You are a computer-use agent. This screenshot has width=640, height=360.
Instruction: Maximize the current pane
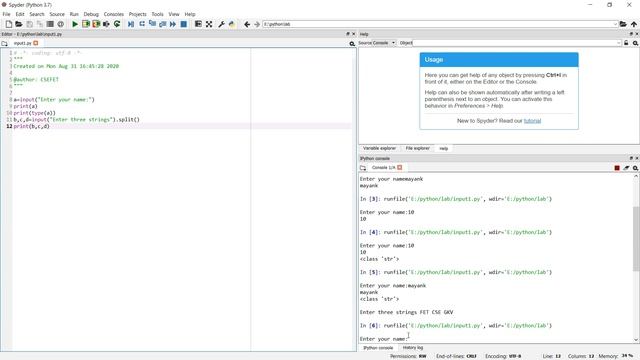[x=198, y=24]
